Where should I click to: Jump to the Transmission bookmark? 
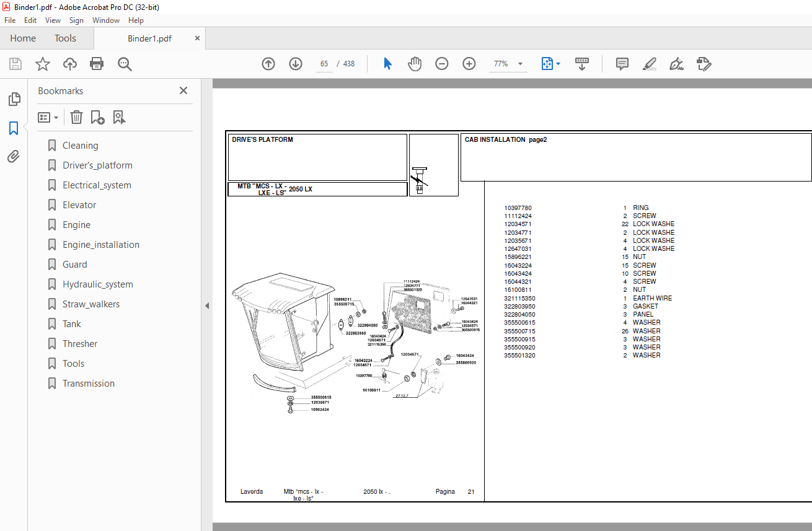[89, 384]
